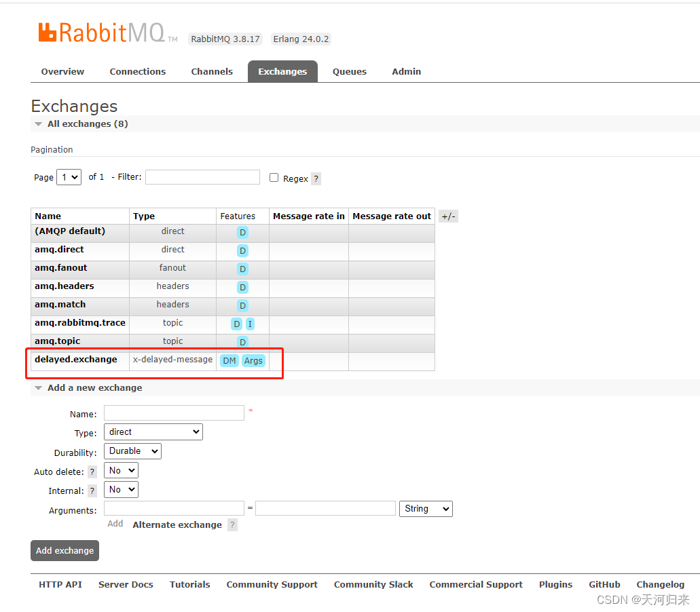Click the Alternate exchange link
Screen dimensions: 700x612
177,525
